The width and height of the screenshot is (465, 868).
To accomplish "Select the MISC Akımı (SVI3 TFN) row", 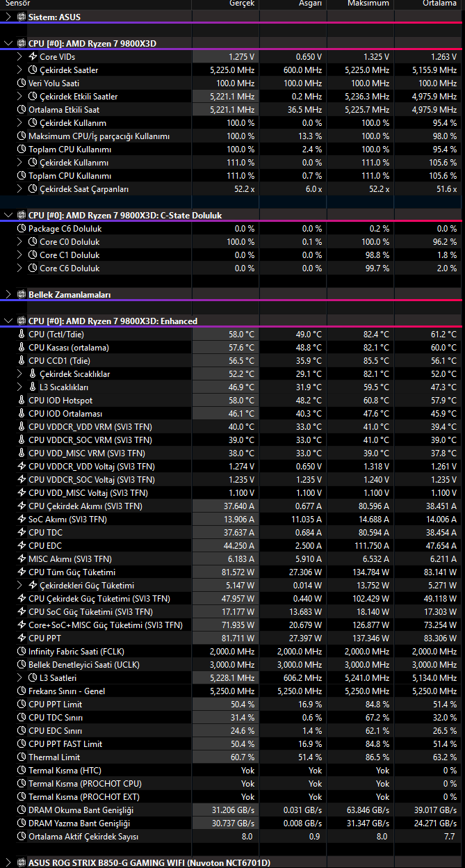I will 231,559.
